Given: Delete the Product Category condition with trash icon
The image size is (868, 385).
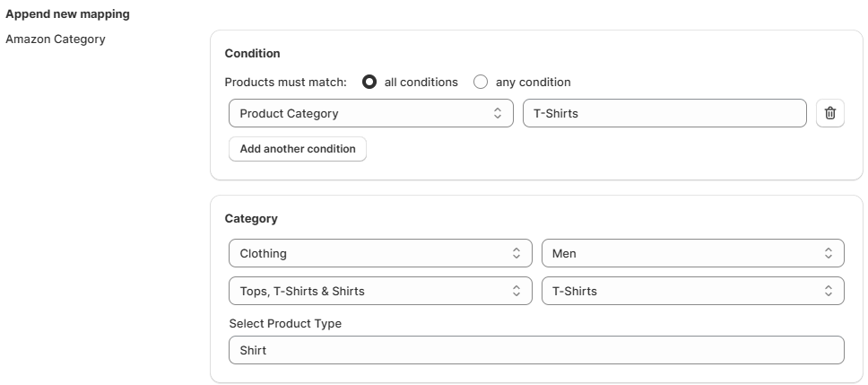Looking at the screenshot, I should point(829,113).
